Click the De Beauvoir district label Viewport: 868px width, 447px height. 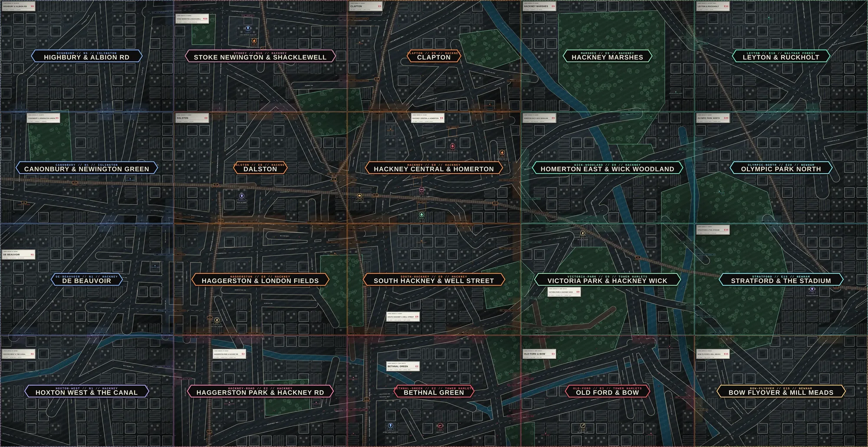87,279
